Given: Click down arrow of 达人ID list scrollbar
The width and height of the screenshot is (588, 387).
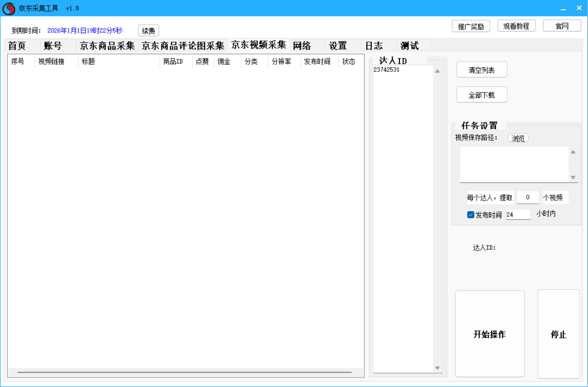Looking at the screenshot, I should click(437, 368).
